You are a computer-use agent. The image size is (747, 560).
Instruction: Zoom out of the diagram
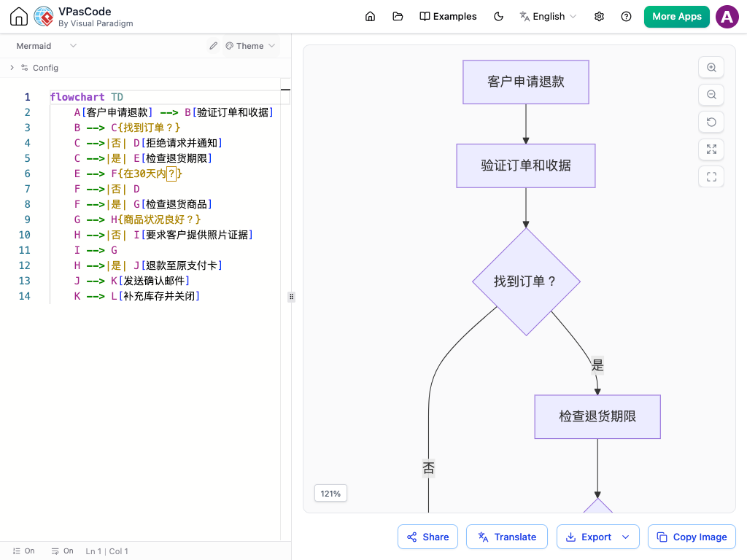(711, 95)
